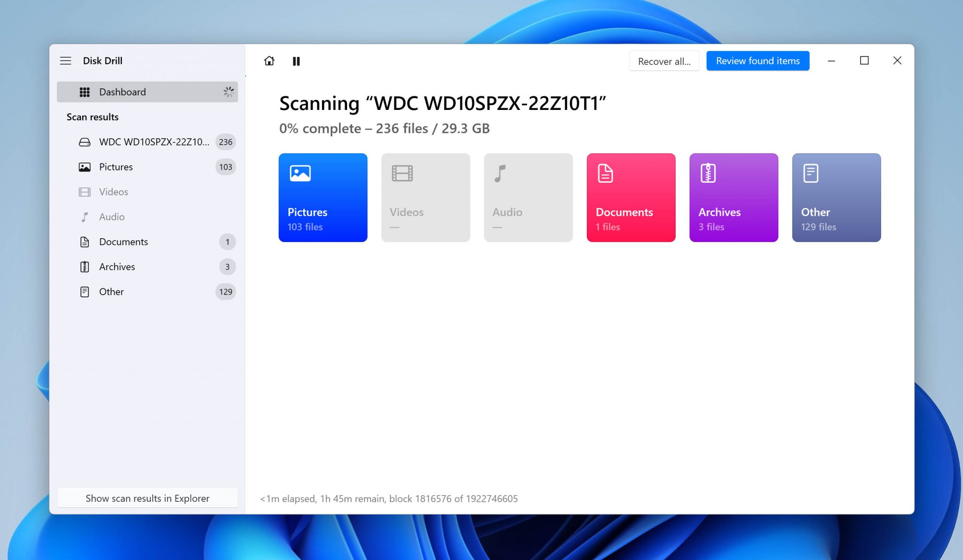Open the red Documents 1 files tile

pos(631,197)
